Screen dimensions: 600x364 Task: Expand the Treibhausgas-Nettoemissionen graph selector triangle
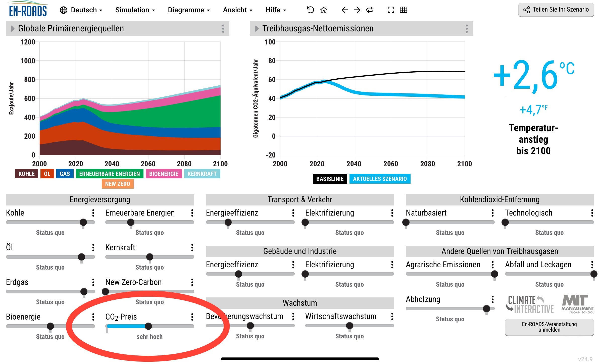[257, 29]
